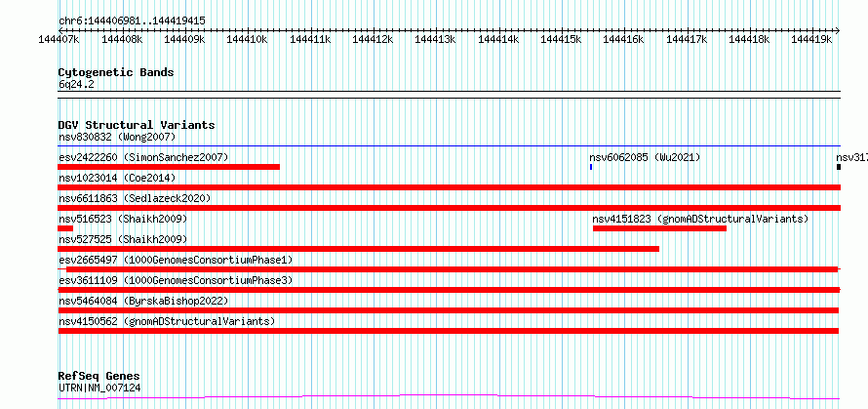The width and height of the screenshot is (868, 409).
Task: Click the red nsv527525 variant bar
Action: pyautogui.click(x=359, y=249)
